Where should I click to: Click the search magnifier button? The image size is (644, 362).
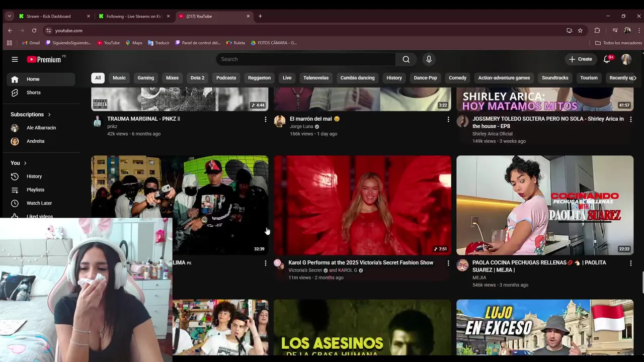406,59
